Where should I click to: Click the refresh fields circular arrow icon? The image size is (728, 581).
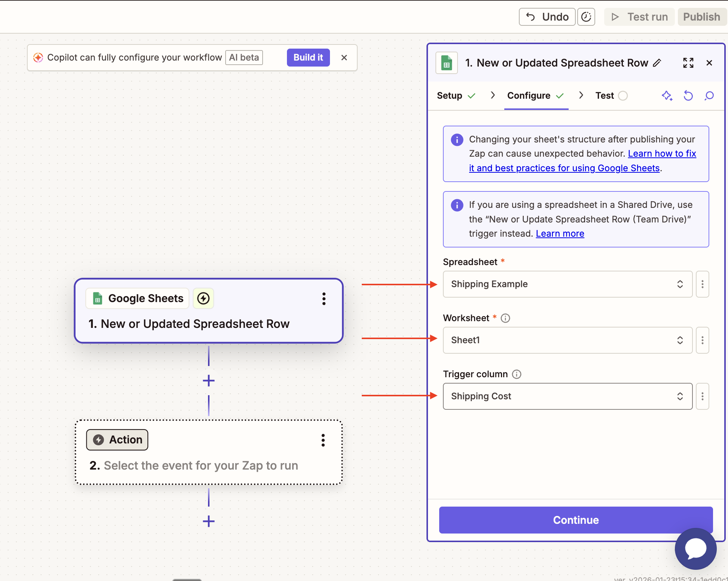[x=688, y=96]
